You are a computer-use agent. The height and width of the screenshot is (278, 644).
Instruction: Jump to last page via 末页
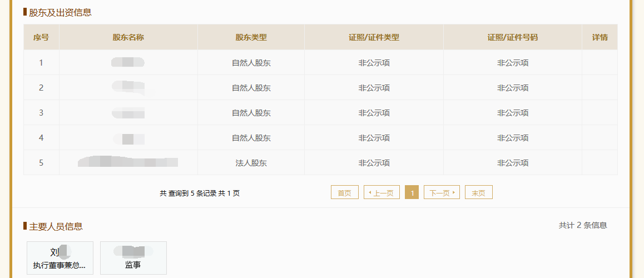[x=478, y=192]
